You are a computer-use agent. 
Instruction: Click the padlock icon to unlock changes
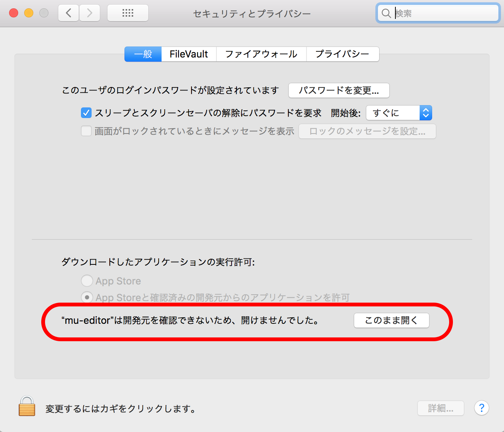coord(27,407)
